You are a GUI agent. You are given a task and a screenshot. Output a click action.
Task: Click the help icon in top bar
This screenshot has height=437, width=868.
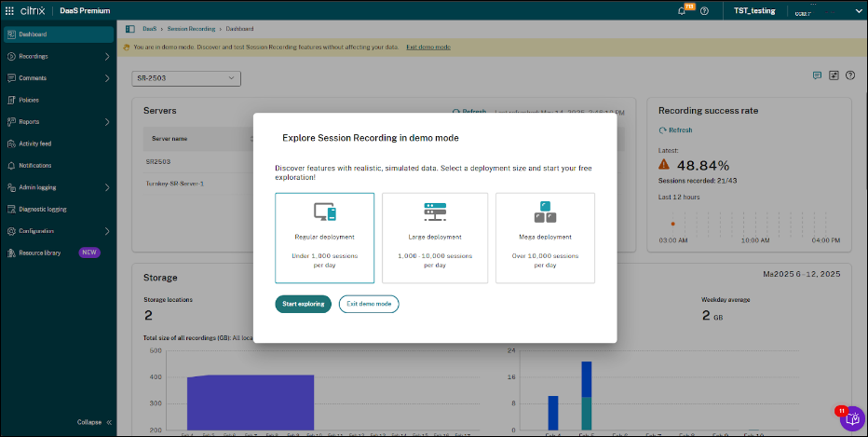704,10
